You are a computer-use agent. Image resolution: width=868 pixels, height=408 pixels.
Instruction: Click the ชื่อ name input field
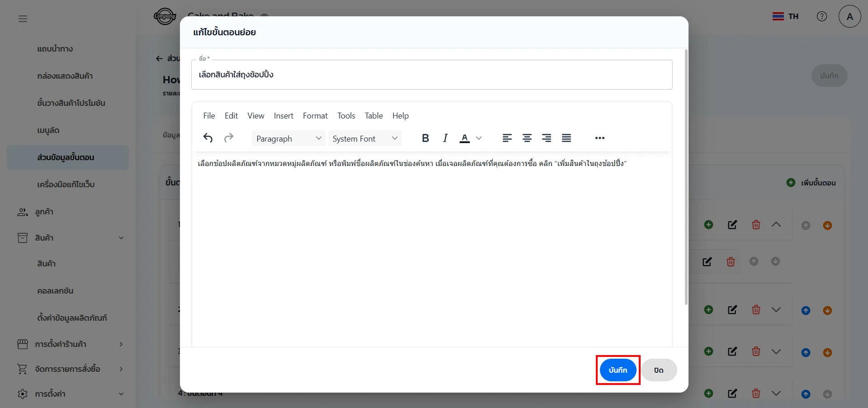[x=432, y=75]
